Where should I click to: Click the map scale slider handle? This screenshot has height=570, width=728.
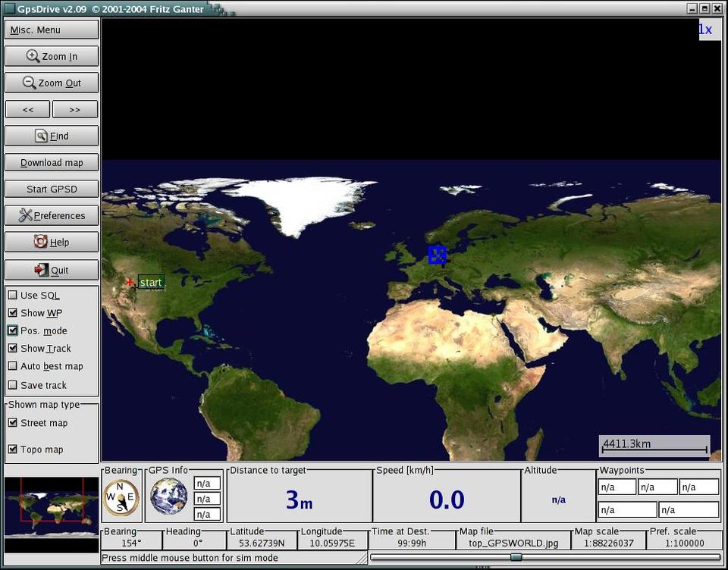516,557
